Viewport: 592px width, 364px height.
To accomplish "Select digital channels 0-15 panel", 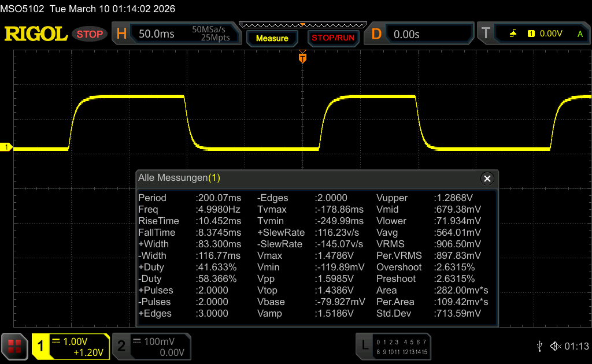I will [401, 347].
